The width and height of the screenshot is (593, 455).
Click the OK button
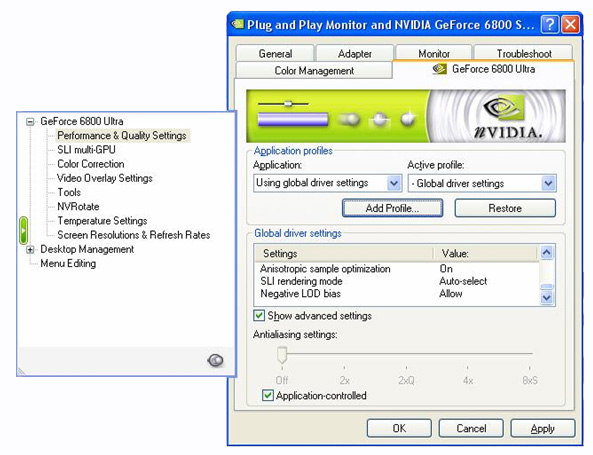click(x=399, y=428)
